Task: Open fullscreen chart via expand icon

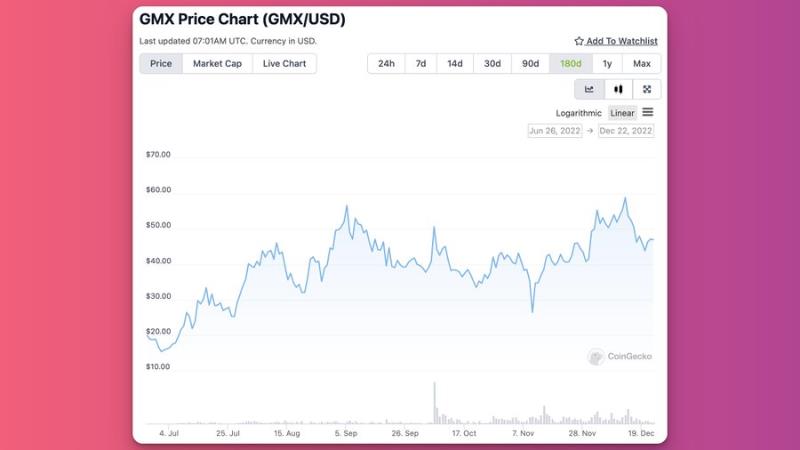Action: (x=647, y=89)
